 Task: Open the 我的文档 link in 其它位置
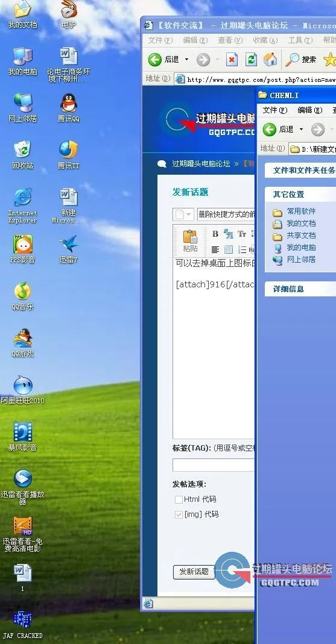(x=301, y=224)
